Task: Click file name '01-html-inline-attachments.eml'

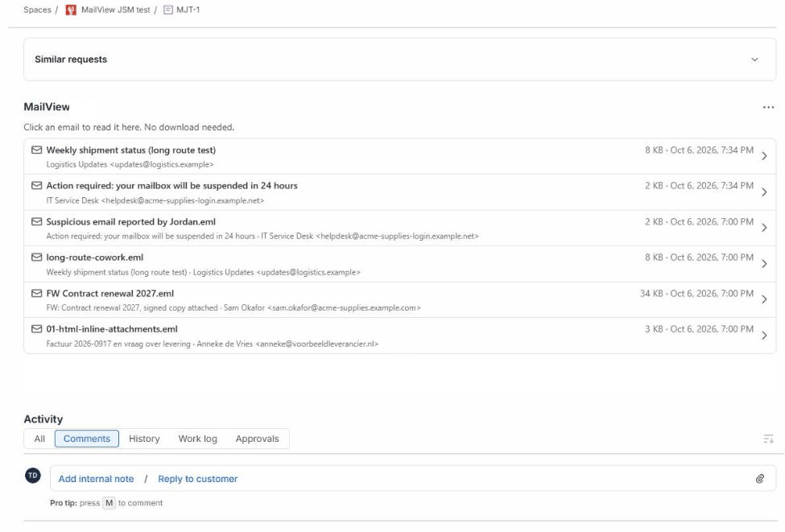Action: 112,329
